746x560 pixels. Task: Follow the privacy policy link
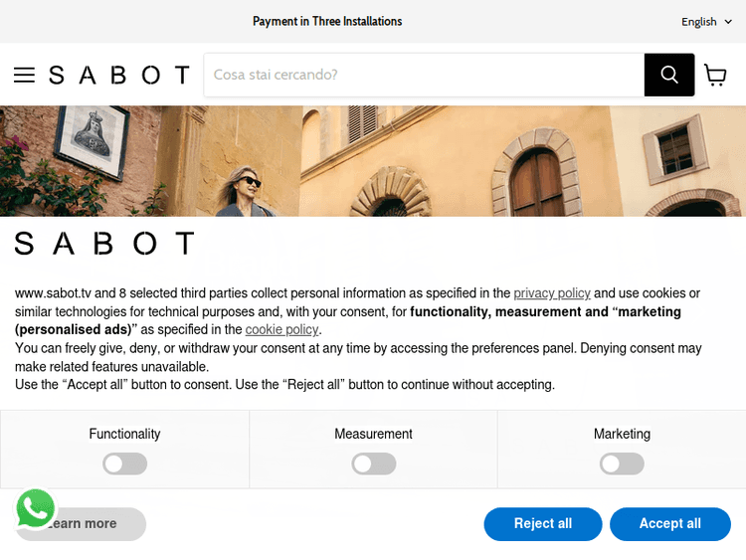tap(552, 293)
